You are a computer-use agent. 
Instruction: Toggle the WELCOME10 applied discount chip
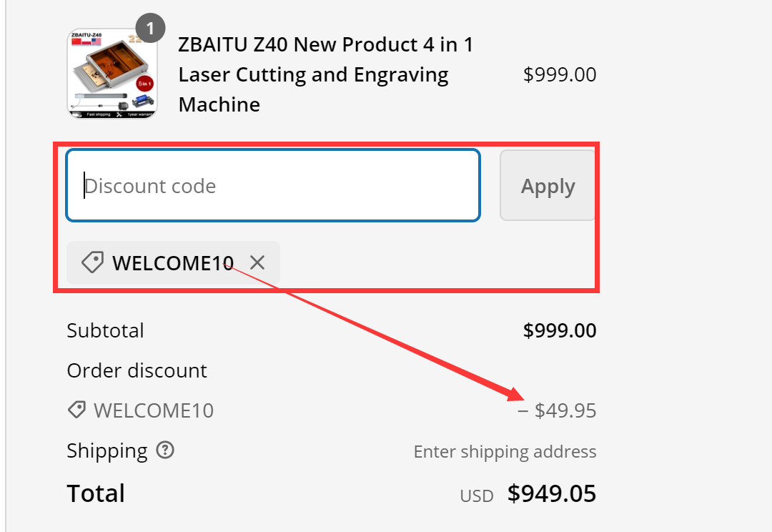tap(172, 262)
